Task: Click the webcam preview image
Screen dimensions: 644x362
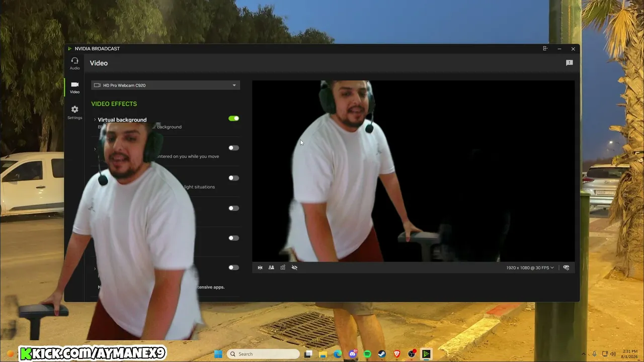Action: pos(413,171)
